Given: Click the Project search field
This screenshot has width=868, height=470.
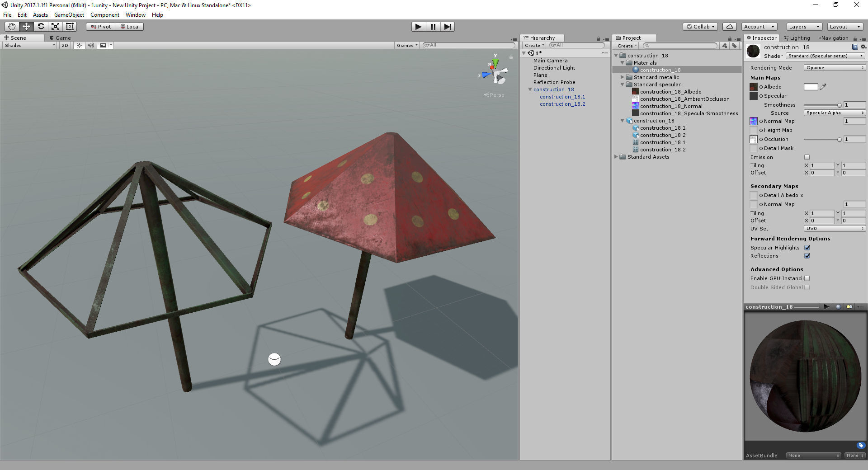Looking at the screenshot, I should click(x=680, y=46).
